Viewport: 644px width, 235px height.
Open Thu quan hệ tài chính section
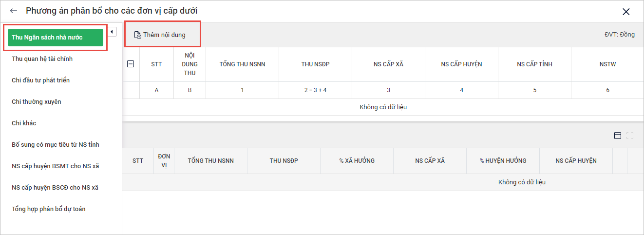42,59
